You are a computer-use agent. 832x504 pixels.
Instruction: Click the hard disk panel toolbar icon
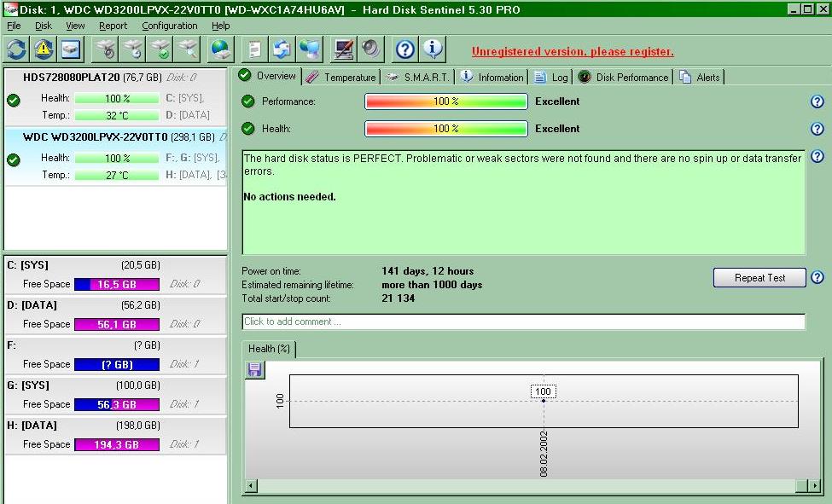click(71, 49)
